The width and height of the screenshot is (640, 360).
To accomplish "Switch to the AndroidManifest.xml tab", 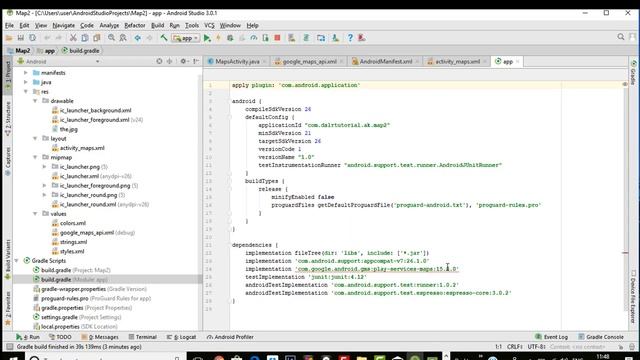I will click(386, 62).
